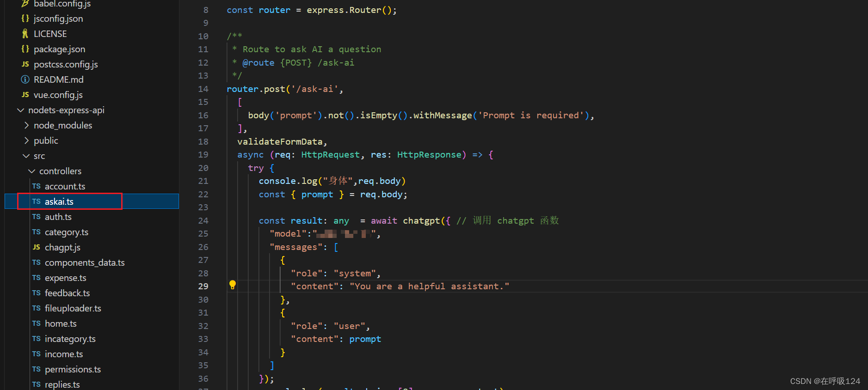Open category.ts file
The height and width of the screenshot is (390, 868).
(x=66, y=232)
